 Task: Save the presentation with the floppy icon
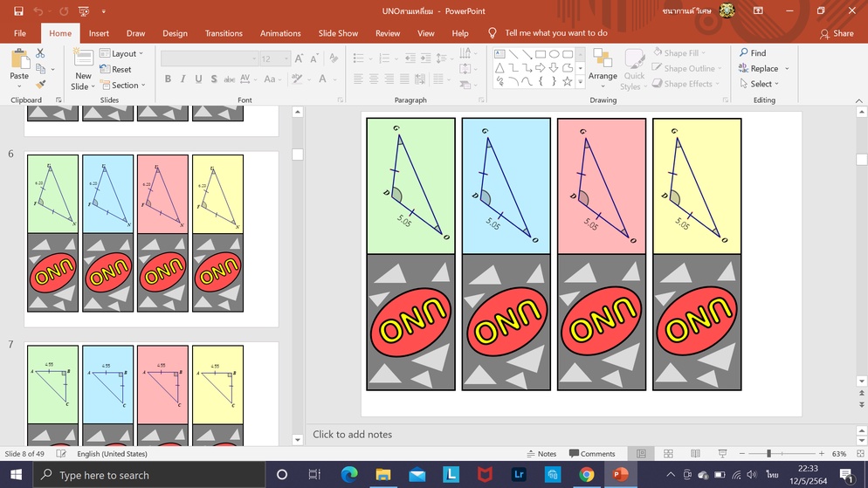18,11
